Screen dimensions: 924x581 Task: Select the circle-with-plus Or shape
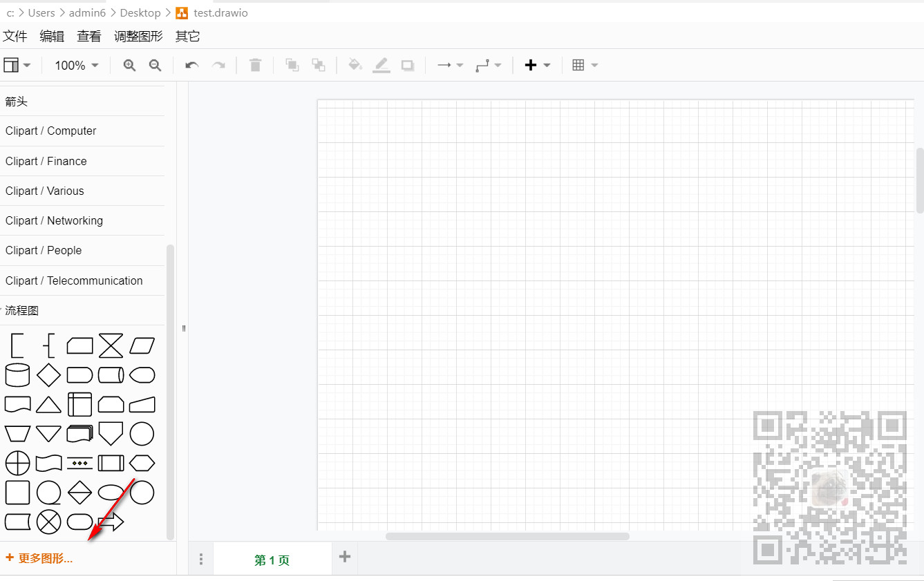pos(17,463)
